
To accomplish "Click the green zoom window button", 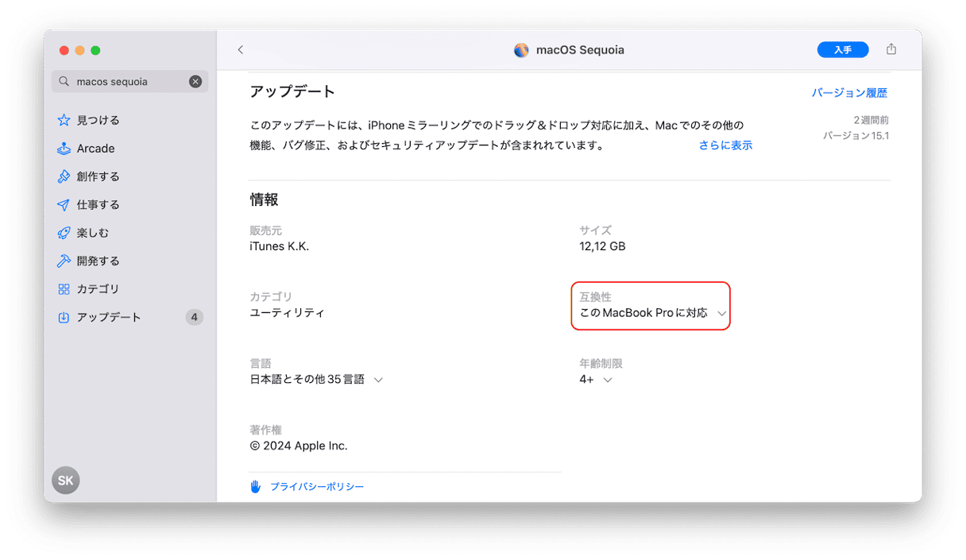I will (96, 51).
